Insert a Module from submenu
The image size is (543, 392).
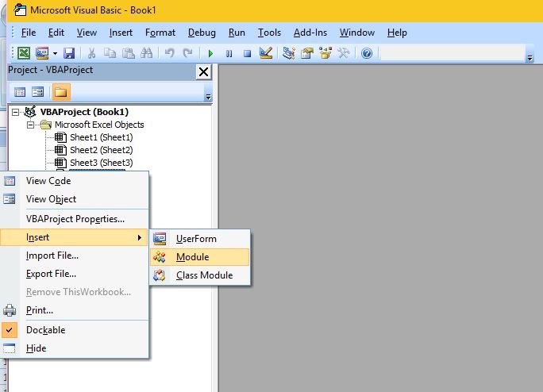(x=200, y=257)
